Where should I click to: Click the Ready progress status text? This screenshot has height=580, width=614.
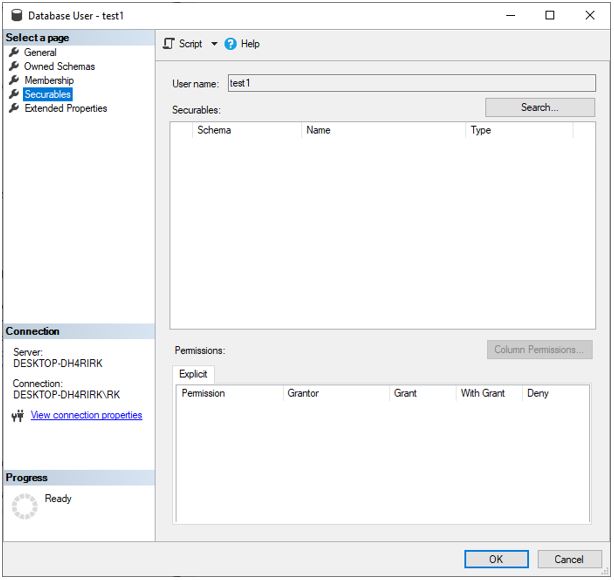[x=58, y=499]
